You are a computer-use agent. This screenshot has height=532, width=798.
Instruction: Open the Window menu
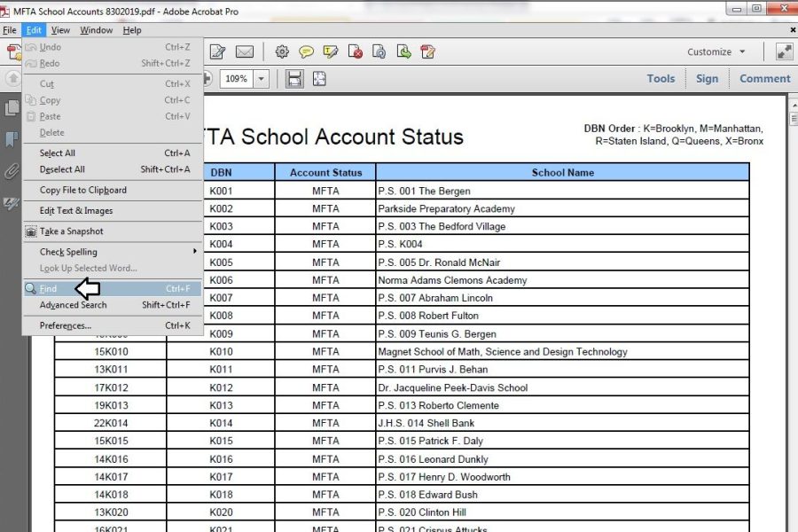[96, 30]
